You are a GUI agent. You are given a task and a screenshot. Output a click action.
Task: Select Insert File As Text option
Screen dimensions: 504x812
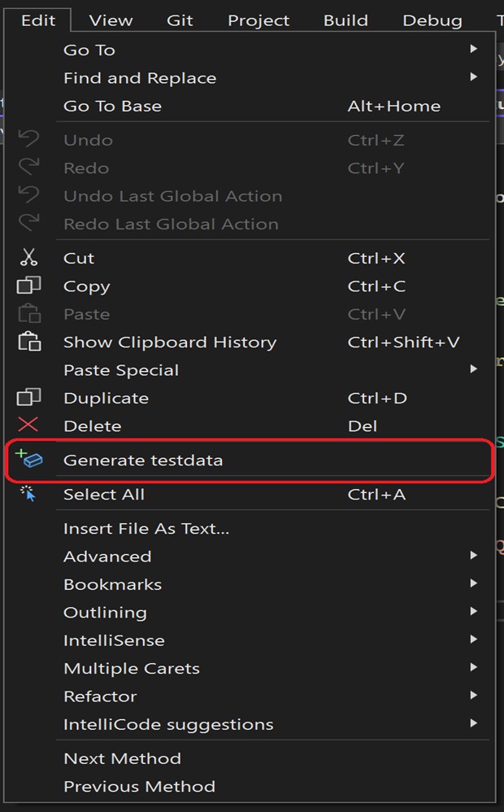[146, 529]
